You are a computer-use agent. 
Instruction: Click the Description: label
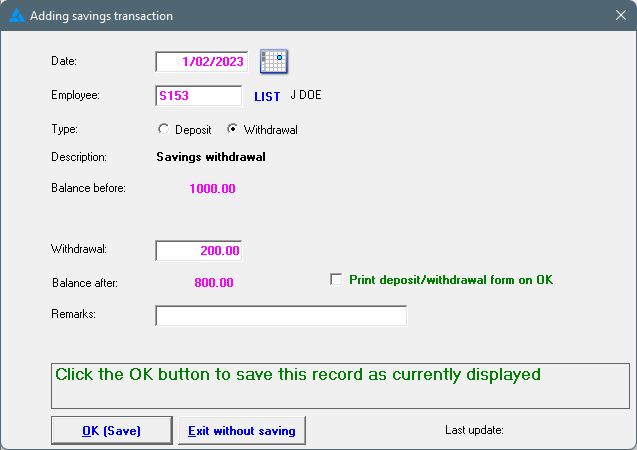point(79,157)
